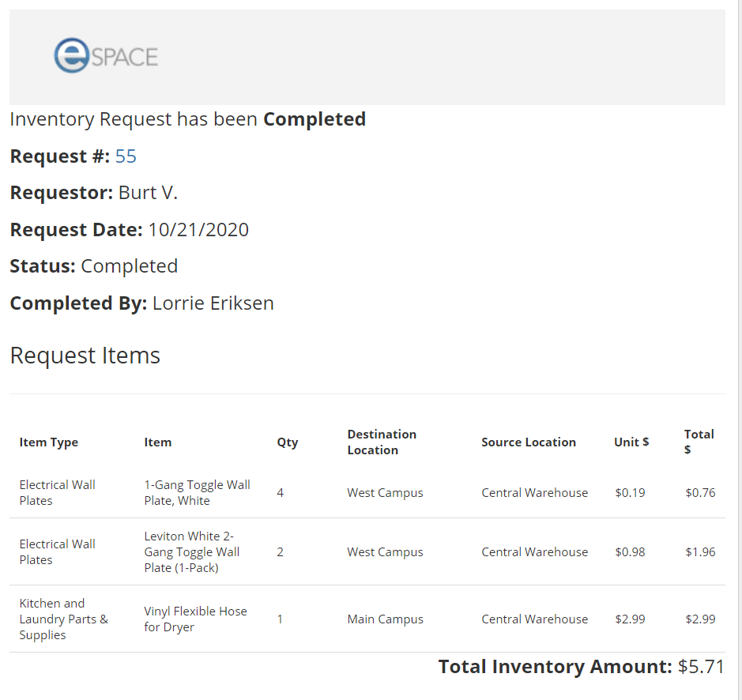
Task: Click the Total Inventory Amount $5.71
Action: [x=700, y=667]
